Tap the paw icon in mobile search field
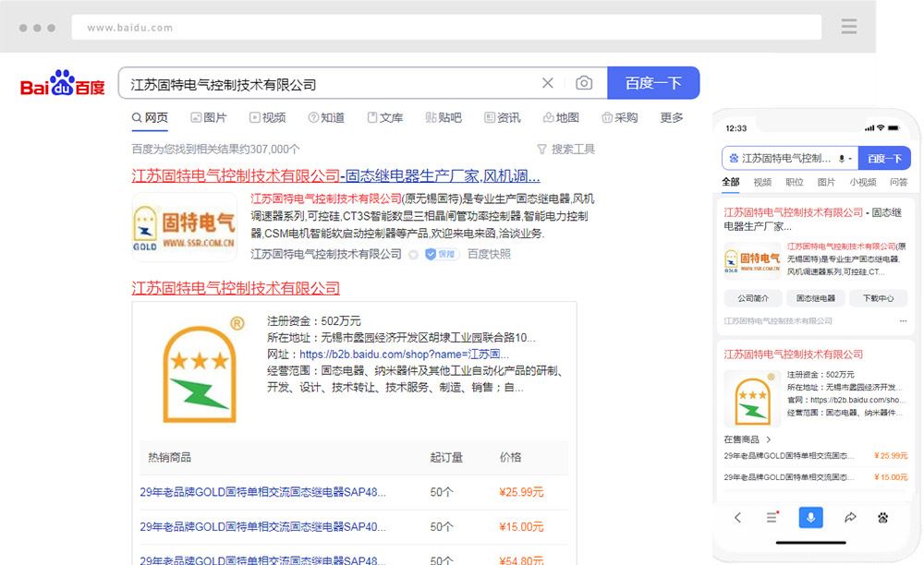This screenshot has height=565, width=924. (x=734, y=158)
